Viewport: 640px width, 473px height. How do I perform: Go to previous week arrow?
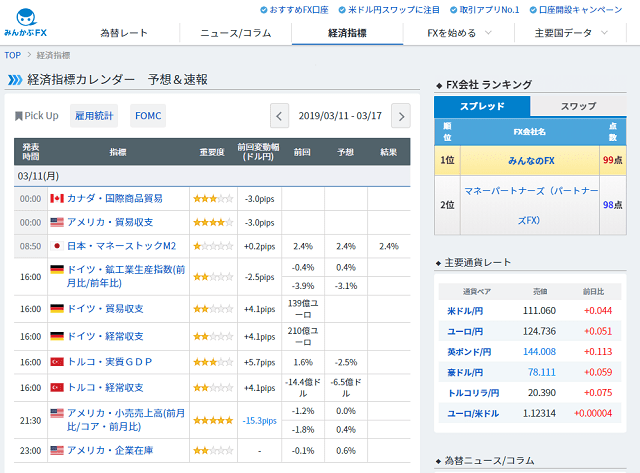click(x=279, y=116)
